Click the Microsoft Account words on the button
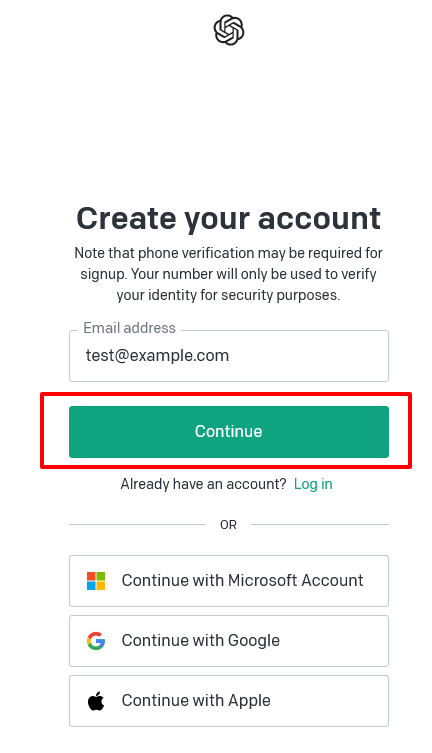Image resolution: width=432 pixels, height=753 pixels. point(296,581)
